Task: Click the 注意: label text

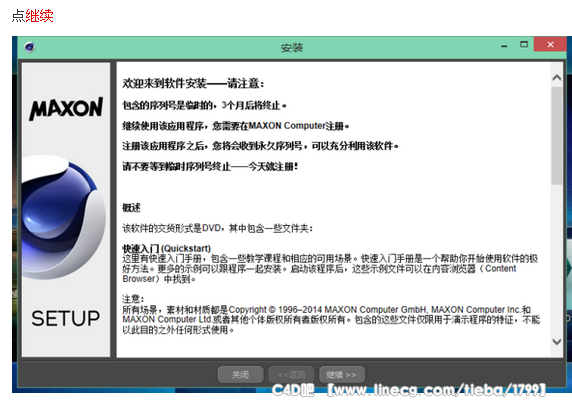Action: click(133, 299)
